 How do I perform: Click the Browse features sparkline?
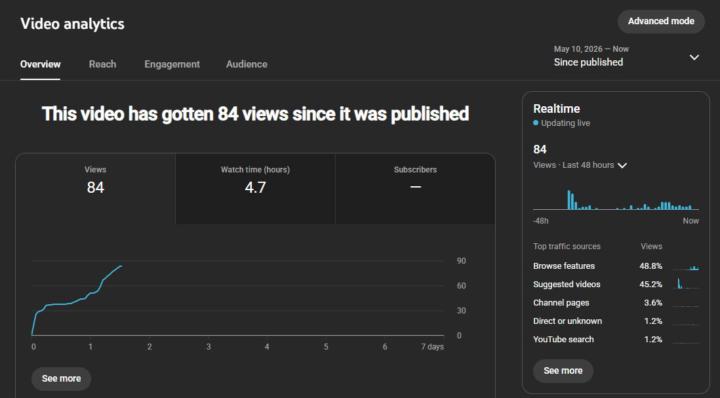tap(686, 267)
